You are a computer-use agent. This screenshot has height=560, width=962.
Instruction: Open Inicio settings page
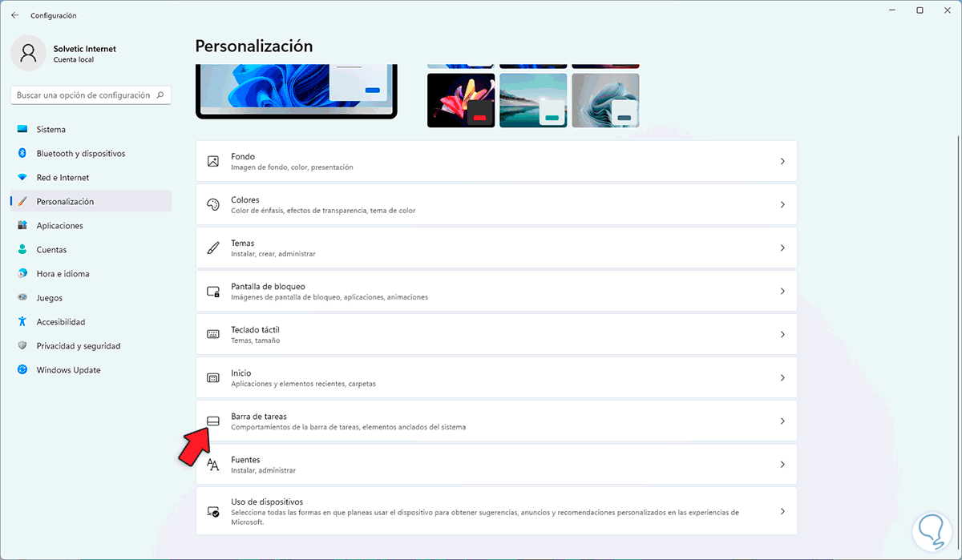tap(496, 377)
